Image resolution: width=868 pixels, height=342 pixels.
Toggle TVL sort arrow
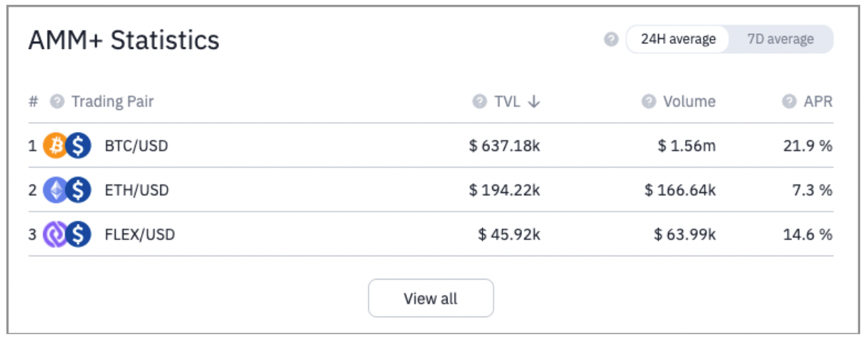(534, 101)
